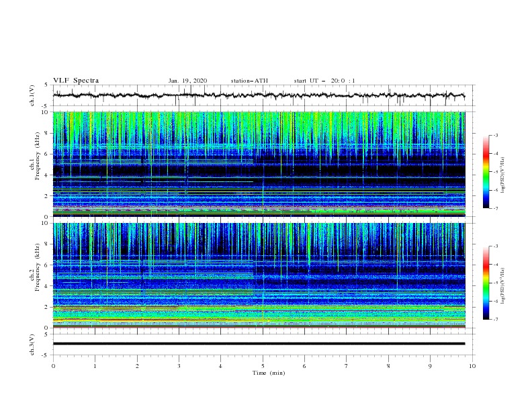Screen dimensions: 532x411
Task: Select the ch.1 colorbar 'log(PSD)(V²/Hz)' label
Action: 502,175
